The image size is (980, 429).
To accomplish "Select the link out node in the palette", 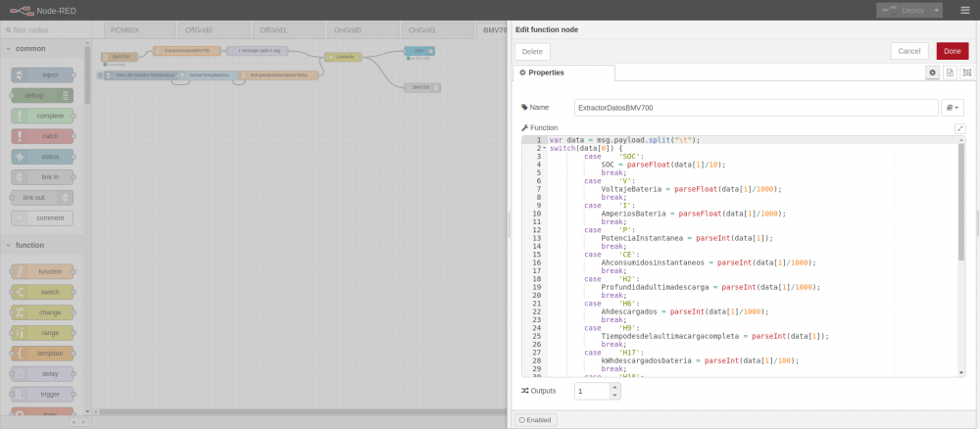I will pyautogui.click(x=42, y=197).
